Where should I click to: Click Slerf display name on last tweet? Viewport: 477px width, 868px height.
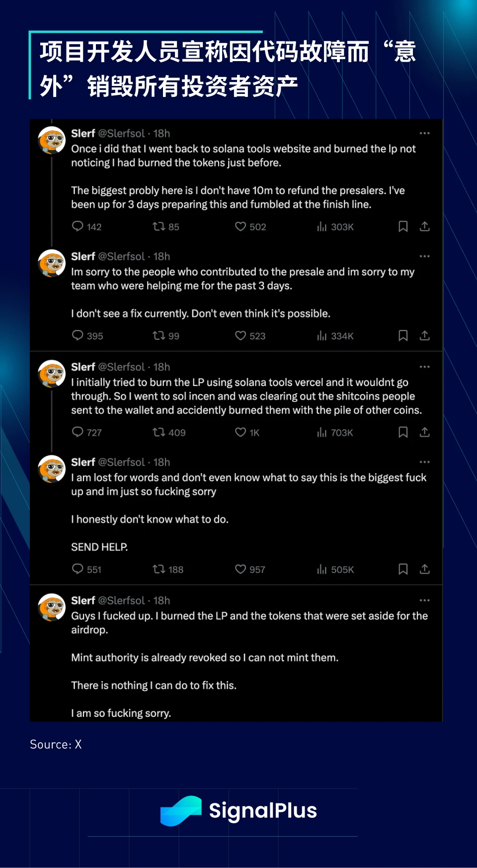click(x=83, y=600)
